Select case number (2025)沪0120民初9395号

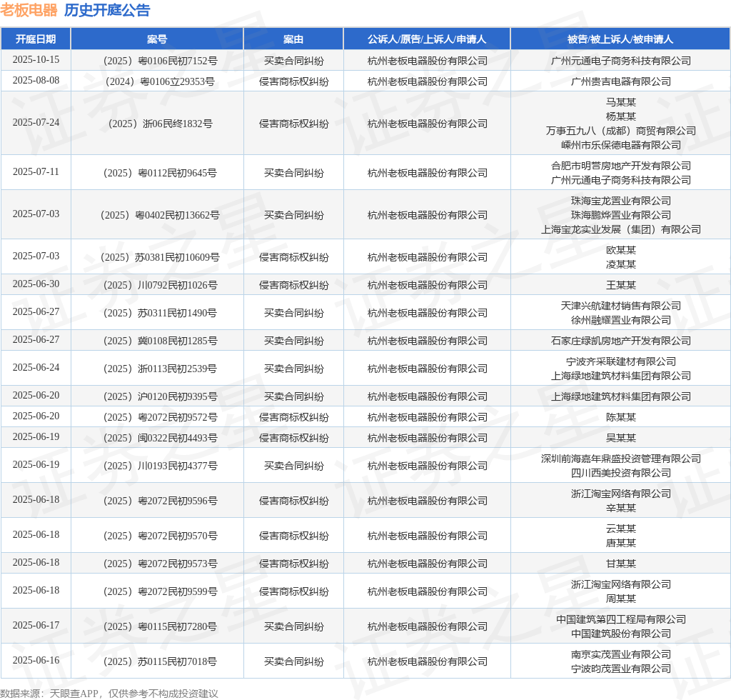coord(160,396)
